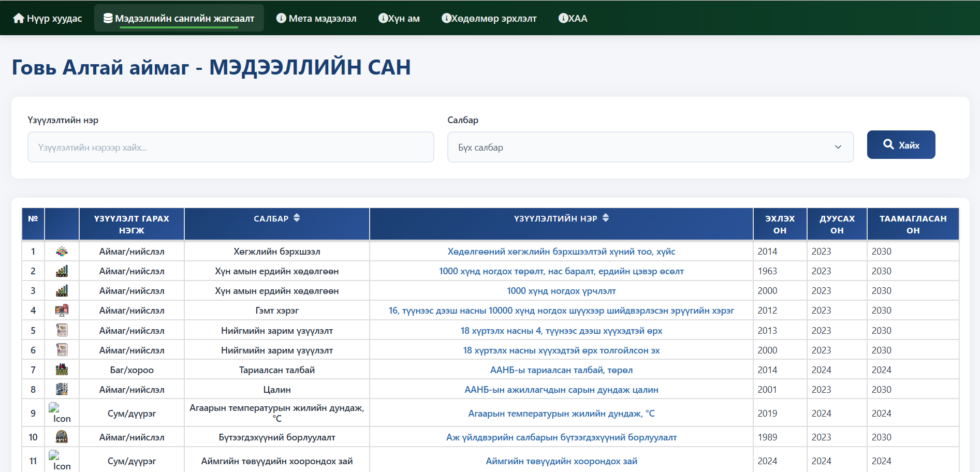Click the ЭХЛЭХ ОН column header

(780, 224)
